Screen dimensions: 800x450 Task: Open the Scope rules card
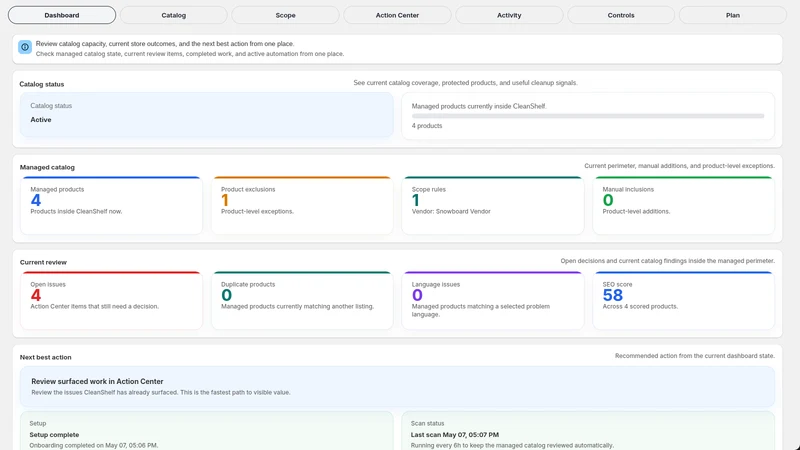click(x=493, y=205)
